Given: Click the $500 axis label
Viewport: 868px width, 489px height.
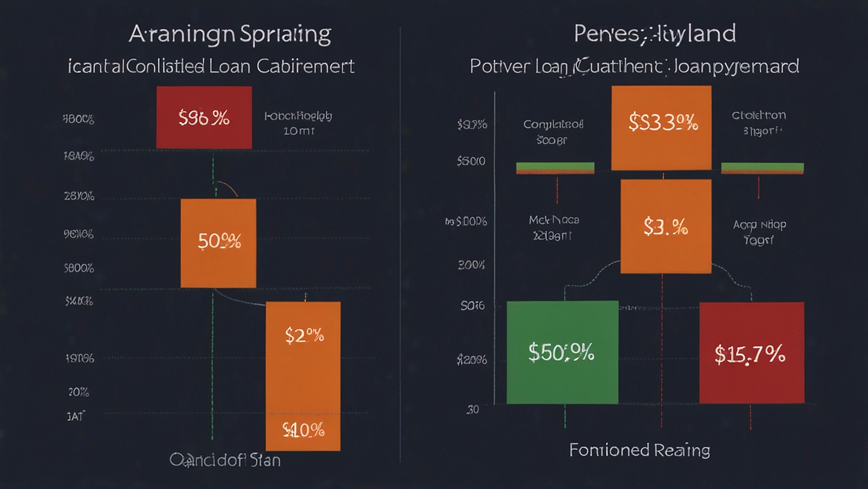Looking at the screenshot, I should pos(471,161).
